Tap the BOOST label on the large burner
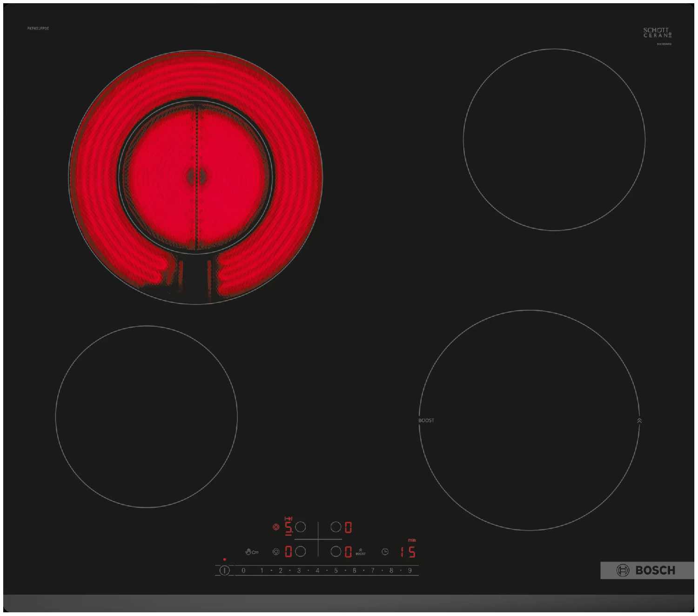698x616 pixels. 426,421
